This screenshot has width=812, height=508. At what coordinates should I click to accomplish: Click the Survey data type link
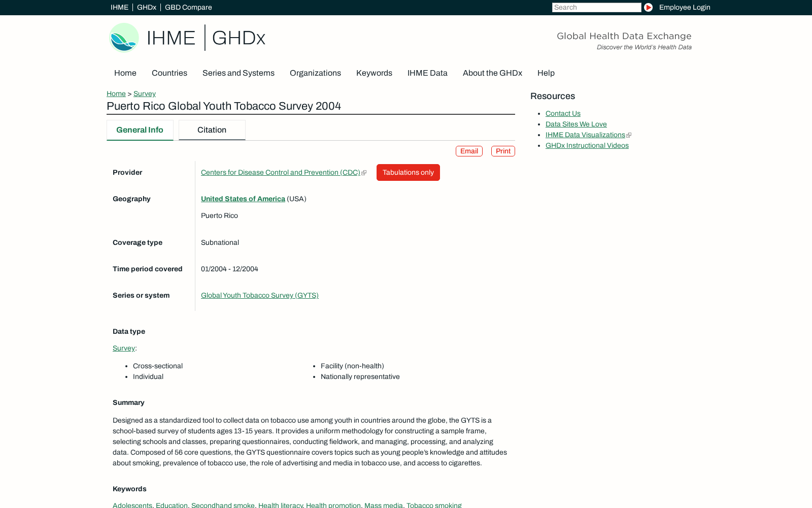(124, 348)
